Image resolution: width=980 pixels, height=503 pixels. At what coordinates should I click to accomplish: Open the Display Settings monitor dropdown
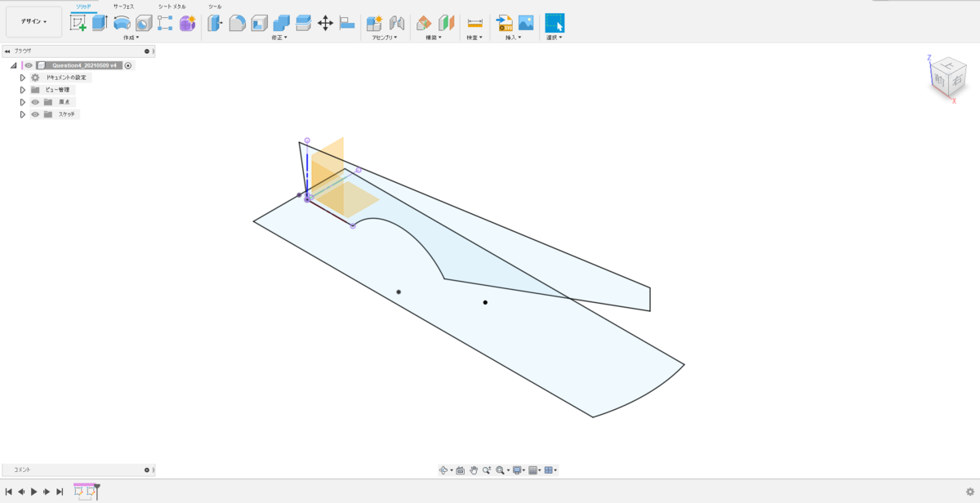(x=519, y=470)
